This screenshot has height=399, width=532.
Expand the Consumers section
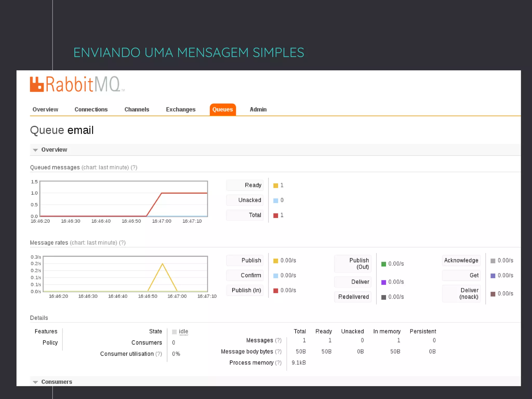56,382
